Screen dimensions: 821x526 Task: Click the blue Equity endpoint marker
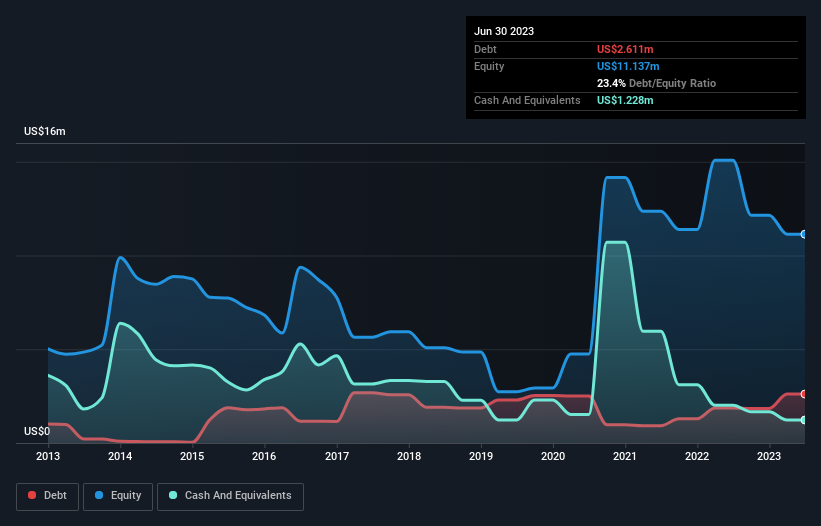[x=804, y=234]
